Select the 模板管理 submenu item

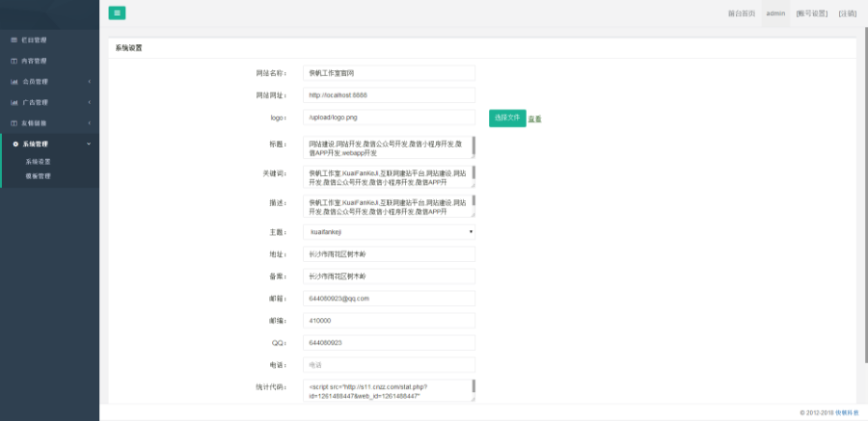click(x=39, y=176)
